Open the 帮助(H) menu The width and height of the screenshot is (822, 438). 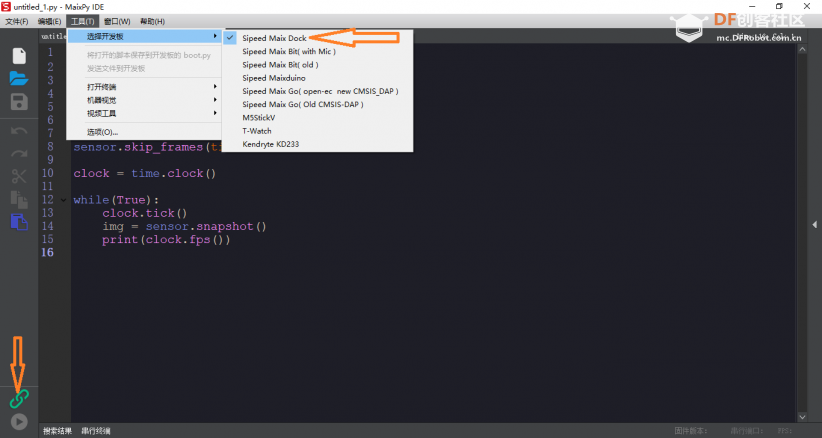click(x=152, y=21)
